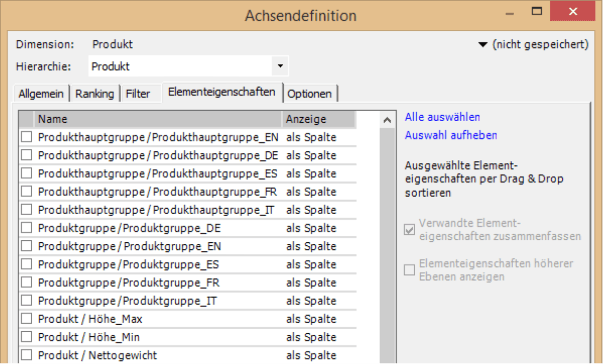Open the Optionen tab
The image size is (603, 364).
309,94
